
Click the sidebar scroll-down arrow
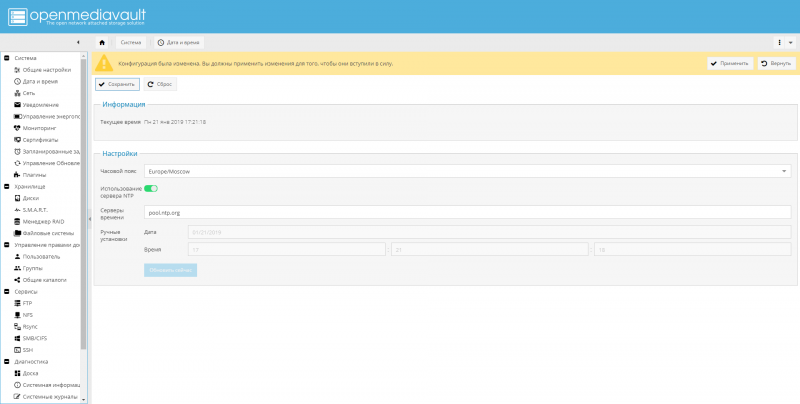pos(84,400)
